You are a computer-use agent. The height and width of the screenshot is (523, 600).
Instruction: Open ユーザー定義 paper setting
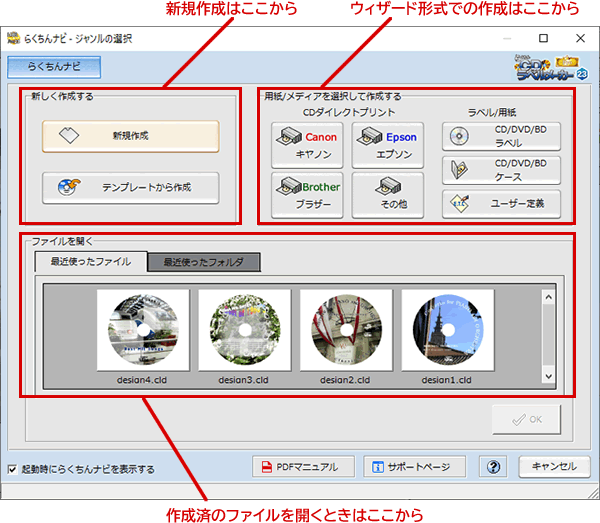tap(501, 204)
